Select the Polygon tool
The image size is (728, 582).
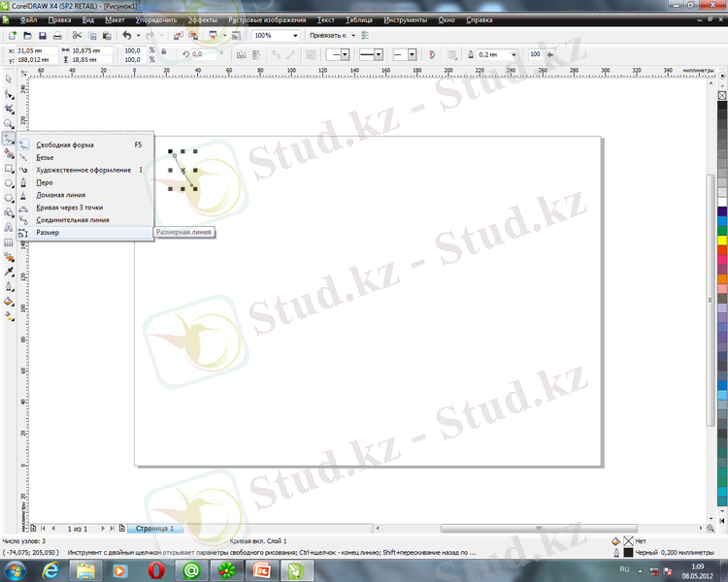[x=9, y=198]
